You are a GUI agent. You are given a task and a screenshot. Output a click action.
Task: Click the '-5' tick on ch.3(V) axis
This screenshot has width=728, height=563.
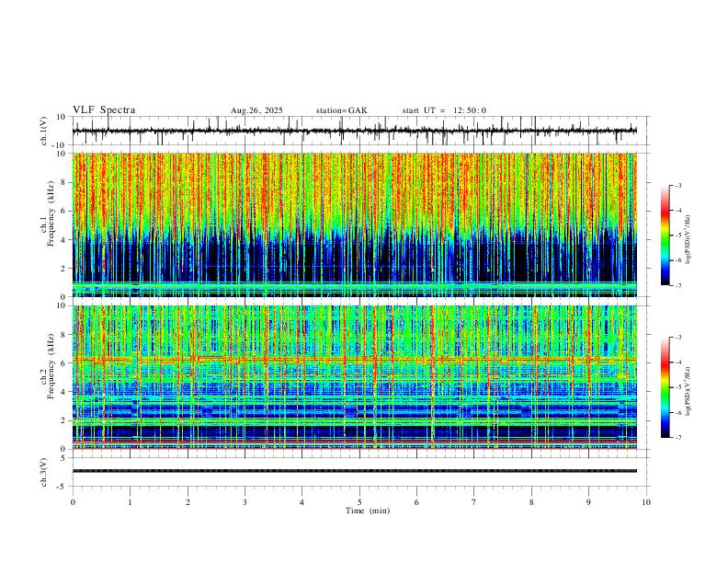tap(63, 487)
